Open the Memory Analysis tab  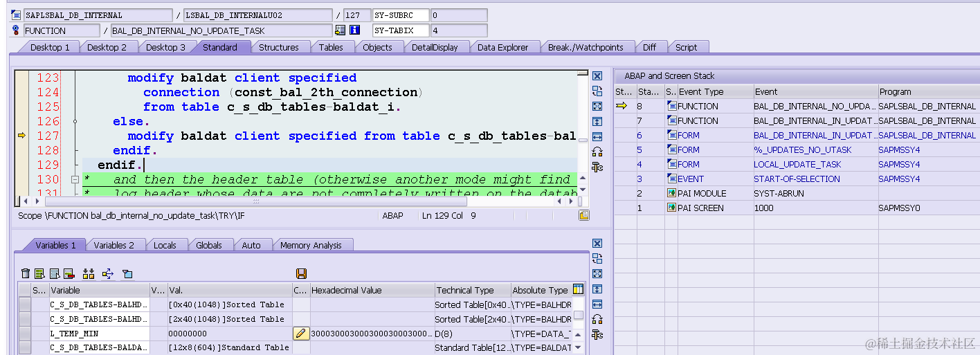coord(311,245)
